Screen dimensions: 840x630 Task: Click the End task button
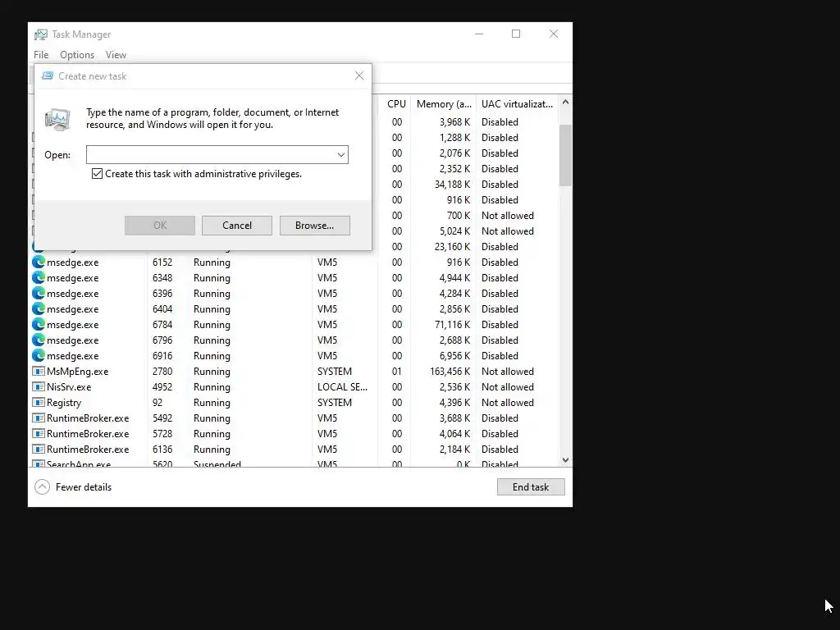click(x=531, y=487)
